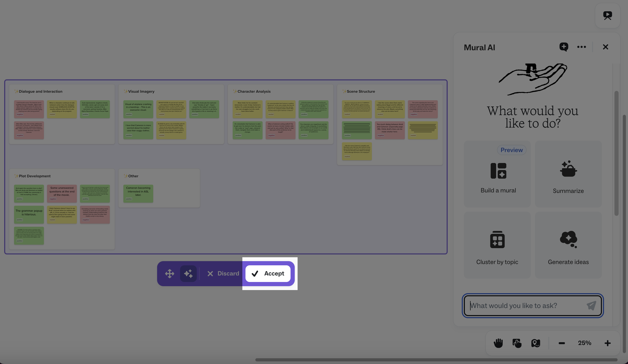Send the AI prompt via paper plane icon

point(592,306)
